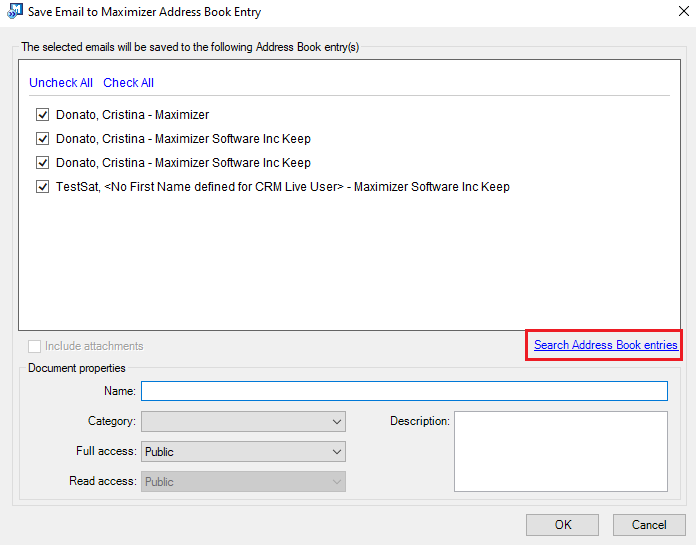Select the TestSat No First Name entry text
This screenshot has height=545, width=696.
click(x=283, y=187)
